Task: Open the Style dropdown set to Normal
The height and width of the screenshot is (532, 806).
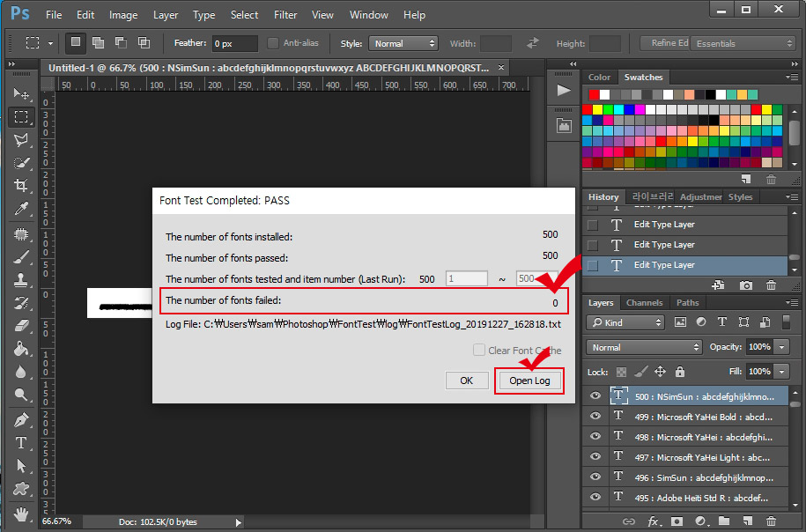Action: (403, 44)
